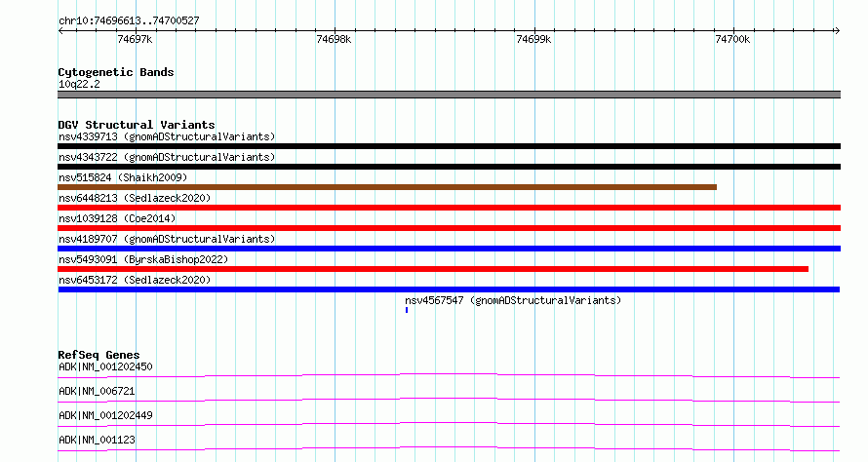
Task: Select the magenta line for ADK|NM_001202449
Action: point(449,425)
